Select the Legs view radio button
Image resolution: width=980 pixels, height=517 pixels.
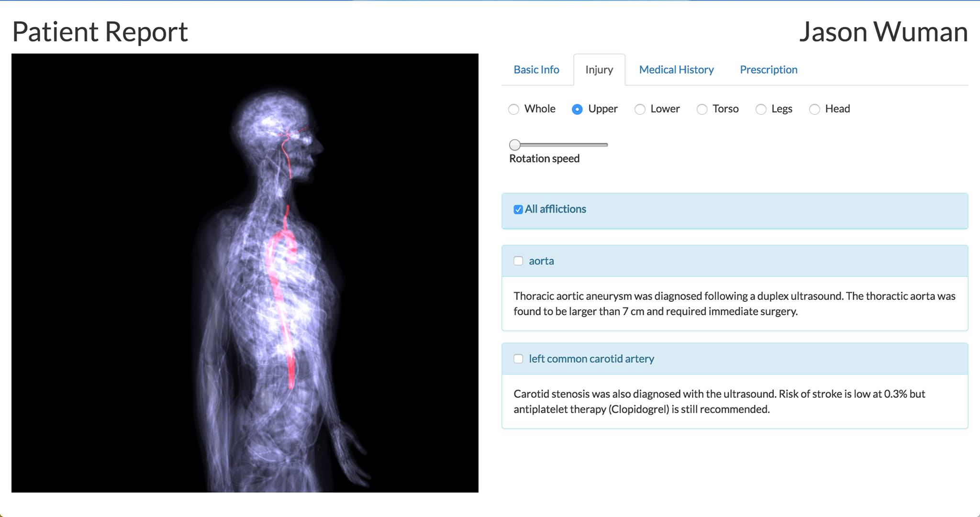(761, 110)
